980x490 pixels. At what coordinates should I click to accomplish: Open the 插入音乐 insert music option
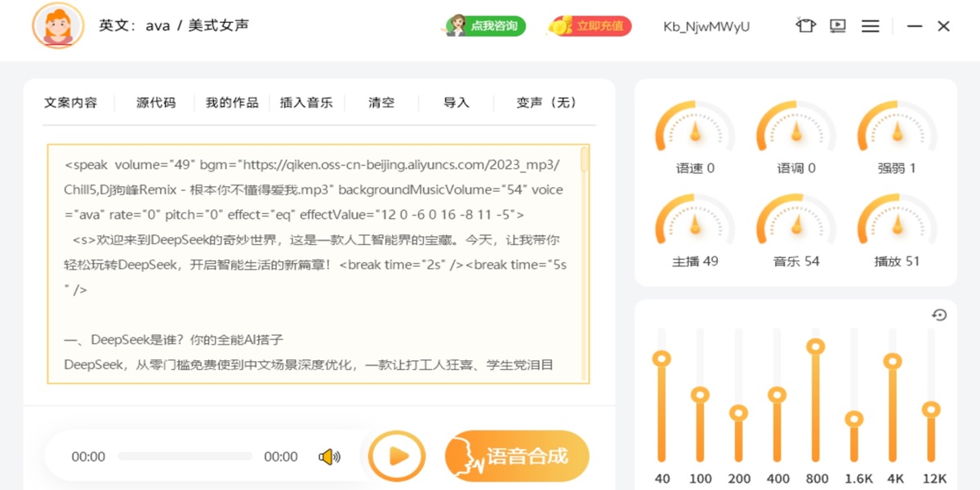point(306,103)
